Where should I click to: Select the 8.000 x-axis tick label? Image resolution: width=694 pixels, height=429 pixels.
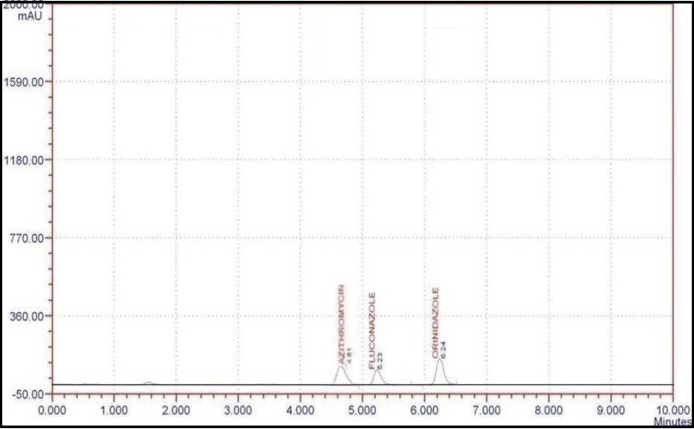point(548,409)
